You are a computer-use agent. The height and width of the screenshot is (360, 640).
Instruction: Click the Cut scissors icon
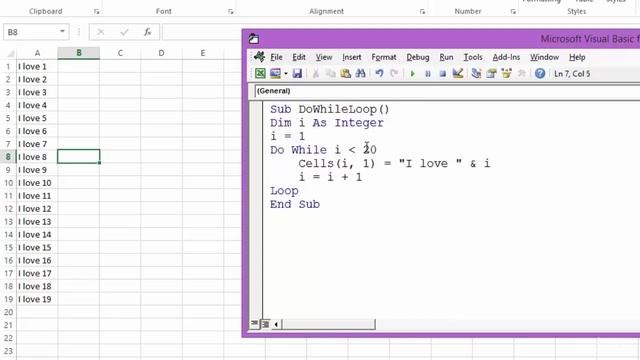[316, 73]
